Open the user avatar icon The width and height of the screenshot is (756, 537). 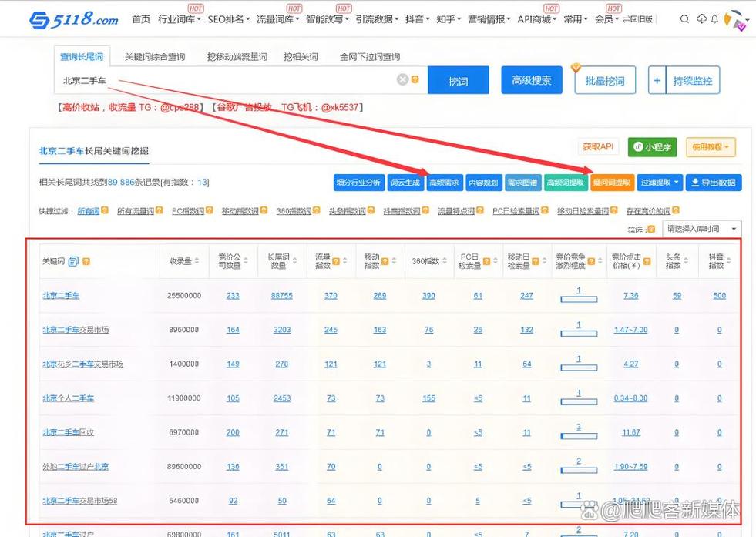pos(736,20)
